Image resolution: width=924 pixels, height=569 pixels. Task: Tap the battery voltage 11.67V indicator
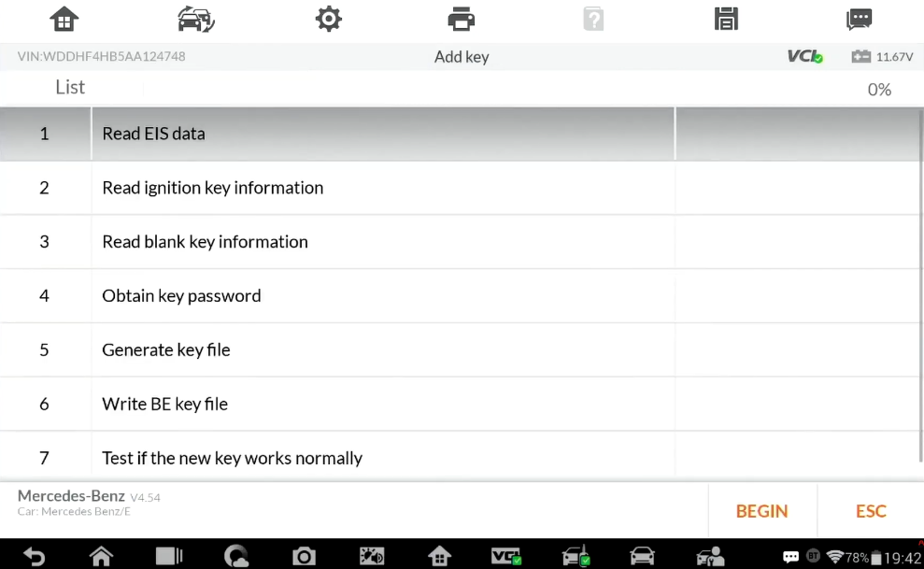pos(882,57)
